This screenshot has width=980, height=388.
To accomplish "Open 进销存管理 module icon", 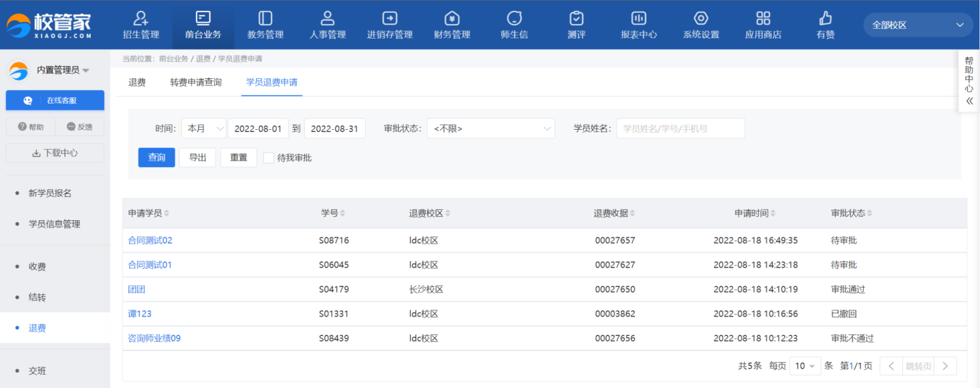I will point(390,18).
